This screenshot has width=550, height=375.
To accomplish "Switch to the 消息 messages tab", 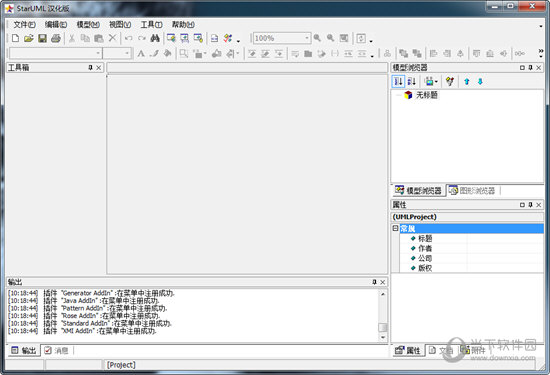I will click(56, 350).
